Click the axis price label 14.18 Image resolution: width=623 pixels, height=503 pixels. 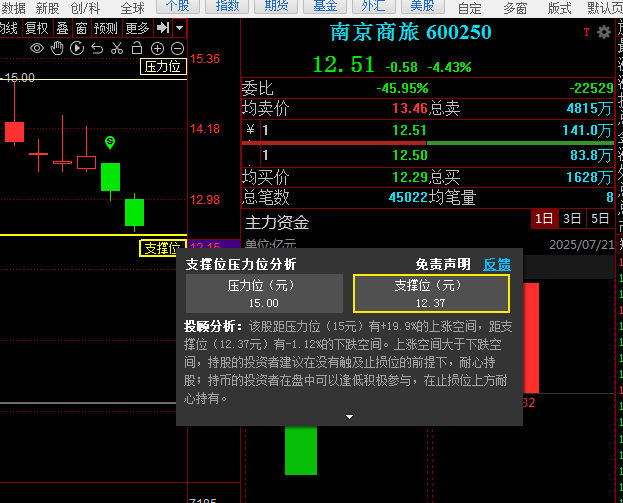[205, 129]
